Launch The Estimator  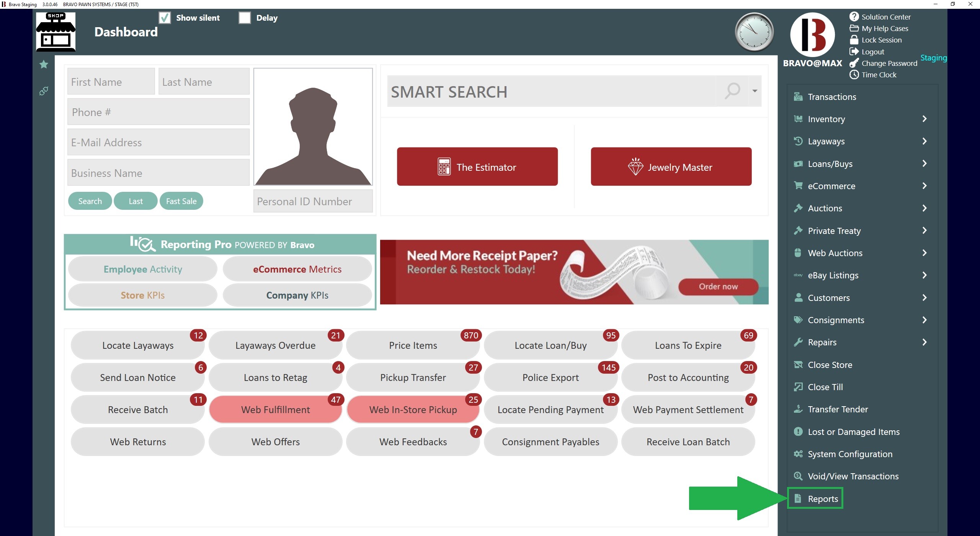click(477, 167)
